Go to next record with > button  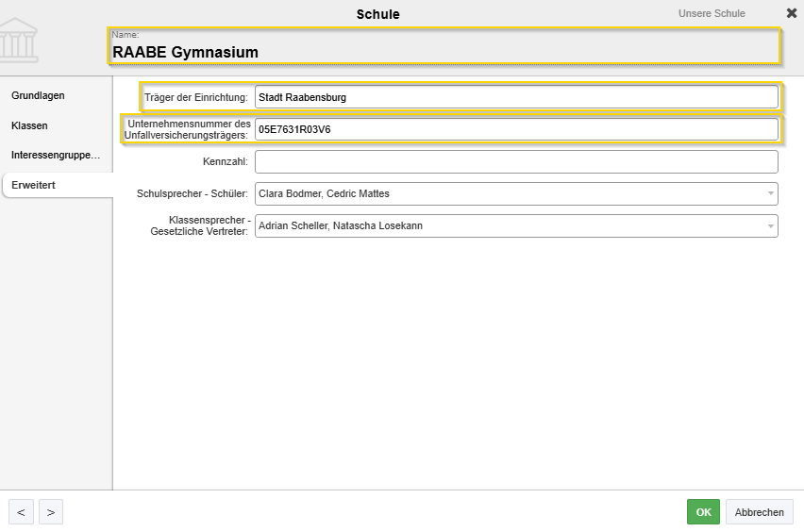click(x=51, y=512)
